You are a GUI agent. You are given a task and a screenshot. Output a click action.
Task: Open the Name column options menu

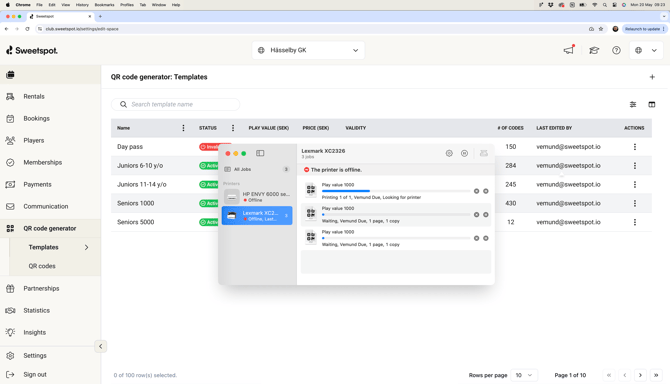[x=183, y=128]
